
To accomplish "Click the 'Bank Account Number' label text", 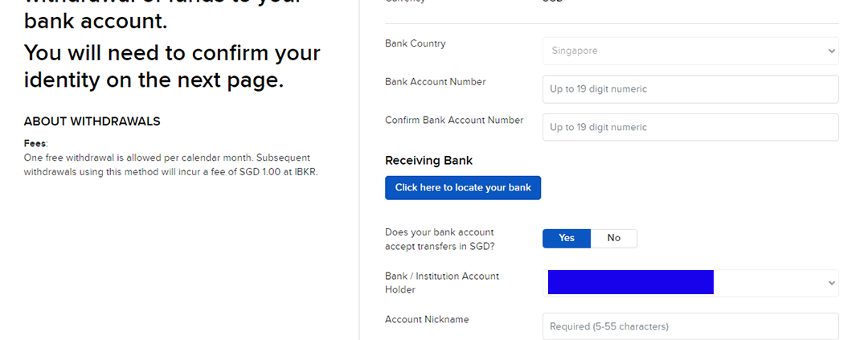I will coord(435,82).
